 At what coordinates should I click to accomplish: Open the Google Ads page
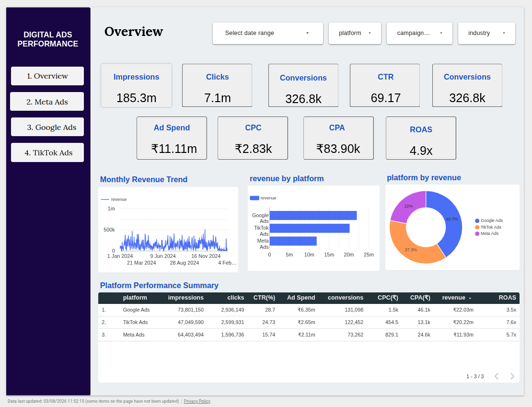47,127
